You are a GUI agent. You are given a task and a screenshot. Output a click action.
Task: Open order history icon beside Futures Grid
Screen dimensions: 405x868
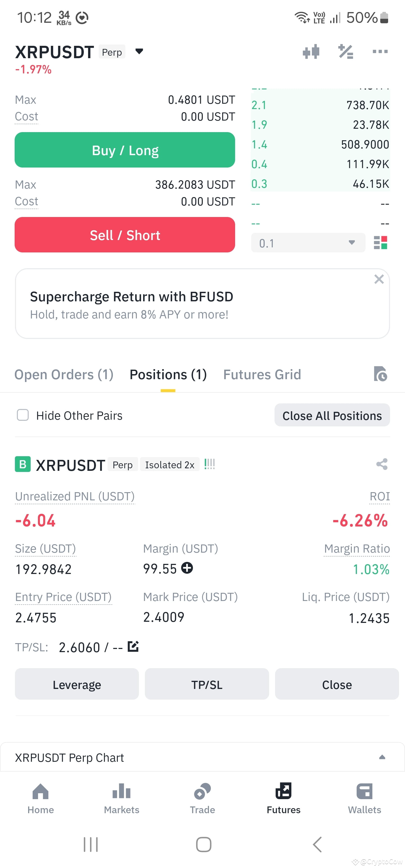380,374
